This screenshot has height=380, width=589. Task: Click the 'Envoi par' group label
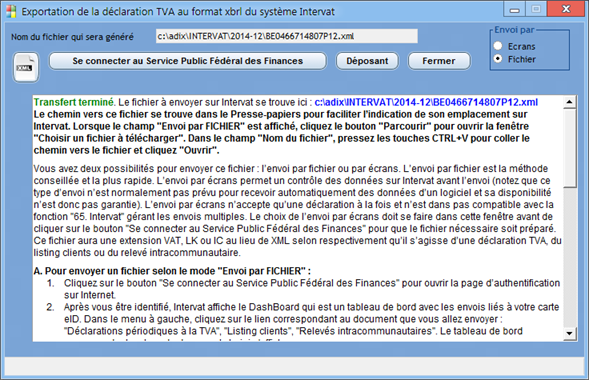pyautogui.click(x=514, y=30)
